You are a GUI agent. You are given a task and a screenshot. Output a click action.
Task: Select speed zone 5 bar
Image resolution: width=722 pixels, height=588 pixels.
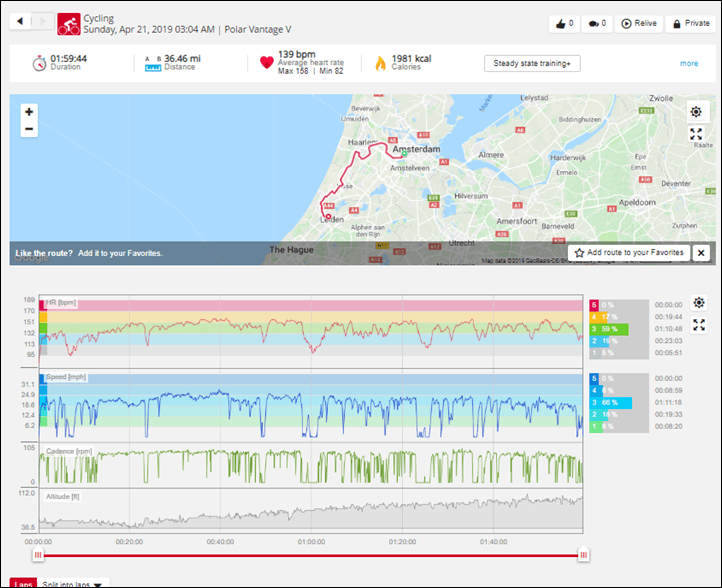click(619, 378)
